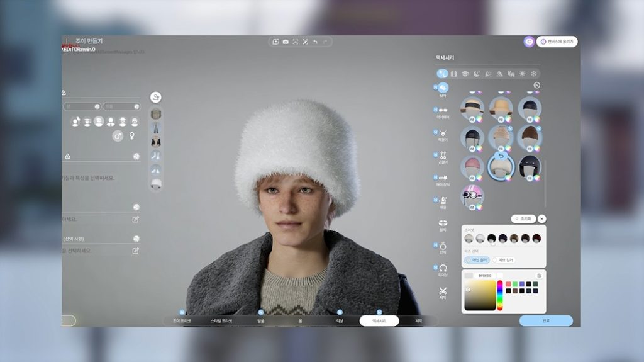The height and width of the screenshot is (362, 644).
Task: Select the main color (메인 컬러) part option
Action: [x=477, y=260]
